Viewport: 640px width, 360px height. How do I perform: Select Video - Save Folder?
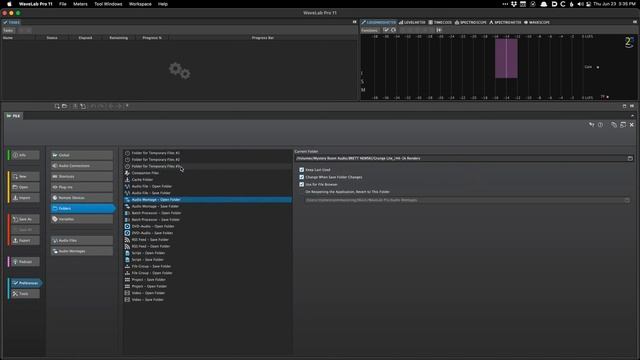pyautogui.click(x=207, y=300)
